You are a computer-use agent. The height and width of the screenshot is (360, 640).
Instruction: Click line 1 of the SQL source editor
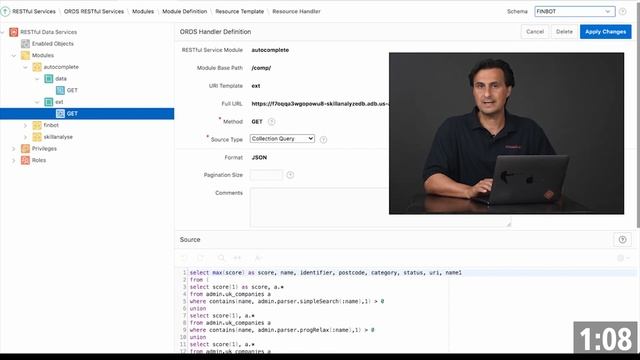click(x=325, y=273)
